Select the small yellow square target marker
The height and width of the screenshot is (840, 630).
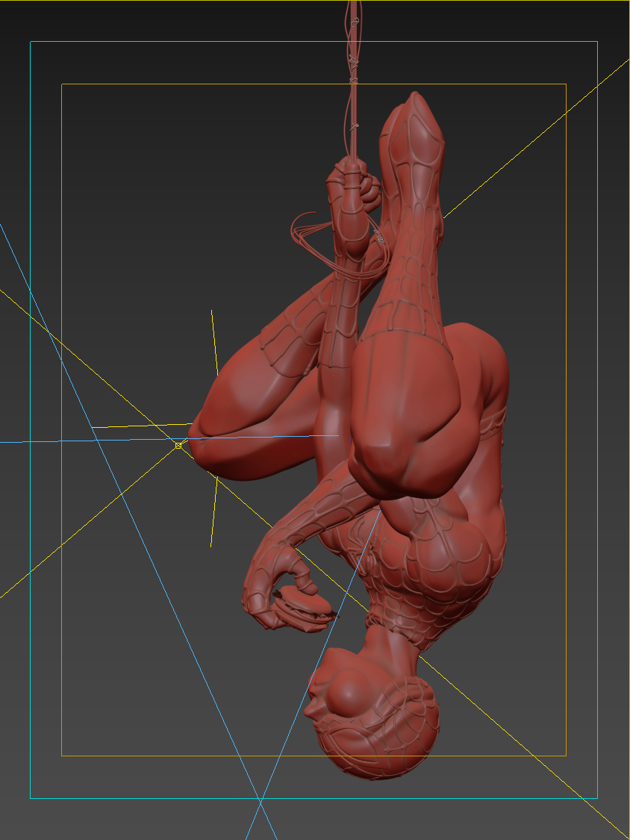(178, 445)
